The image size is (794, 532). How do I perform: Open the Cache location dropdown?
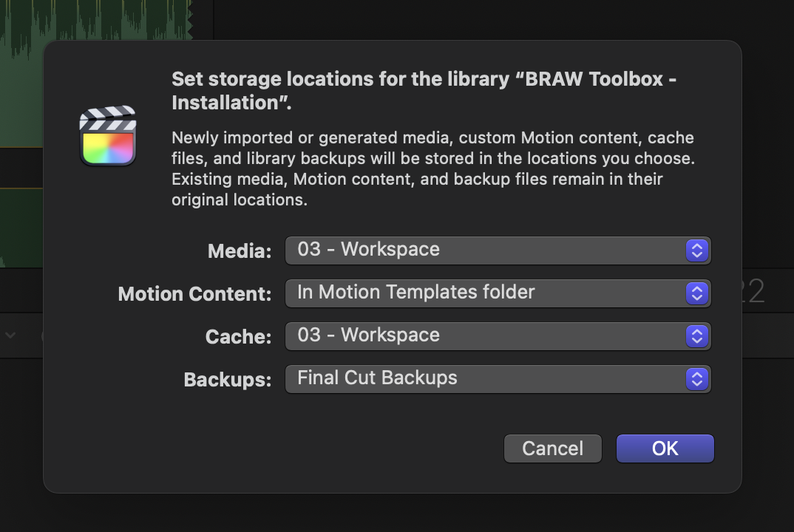point(497,336)
